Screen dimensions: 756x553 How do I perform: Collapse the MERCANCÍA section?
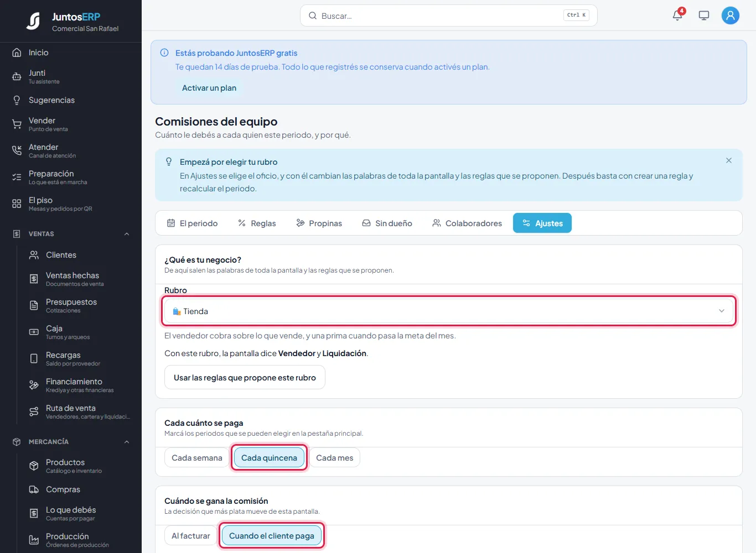pos(127,442)
